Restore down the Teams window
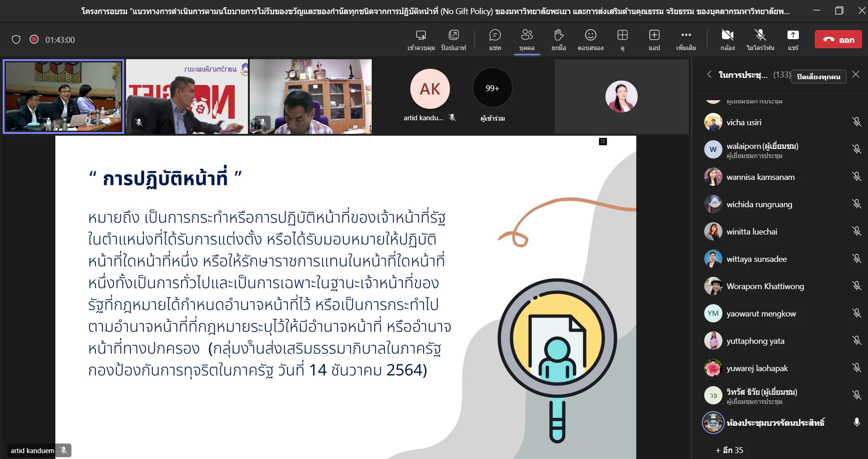The image size is (868, 459). pos(839,10)
